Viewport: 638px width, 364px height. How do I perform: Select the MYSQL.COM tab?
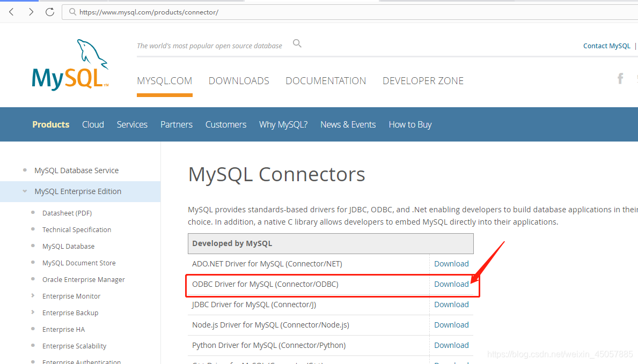point(164,81)
